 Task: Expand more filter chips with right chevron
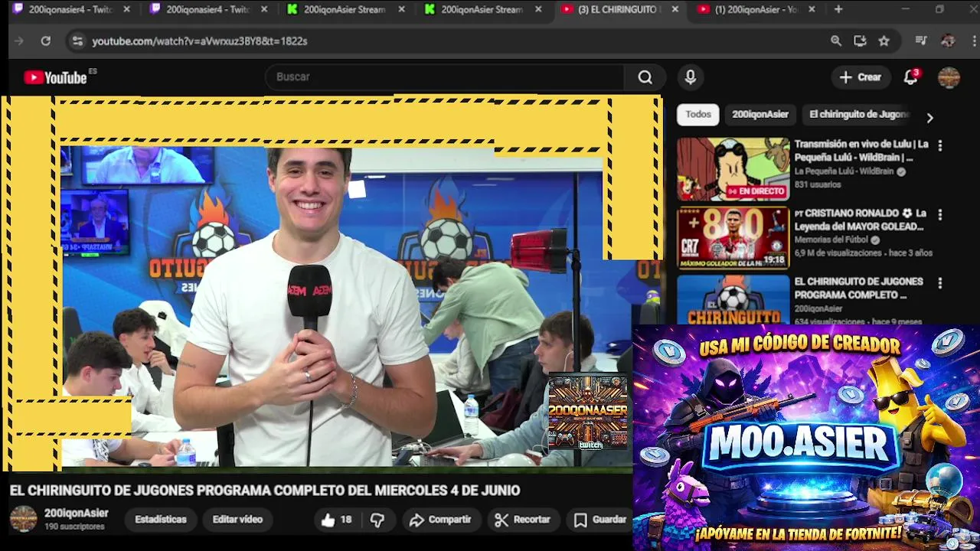929,118
